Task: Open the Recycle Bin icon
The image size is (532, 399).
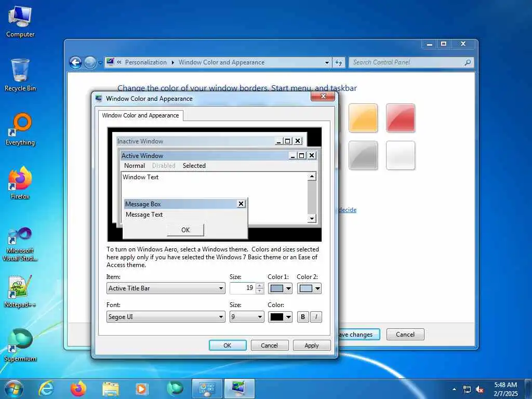Action: pos(20,75)
